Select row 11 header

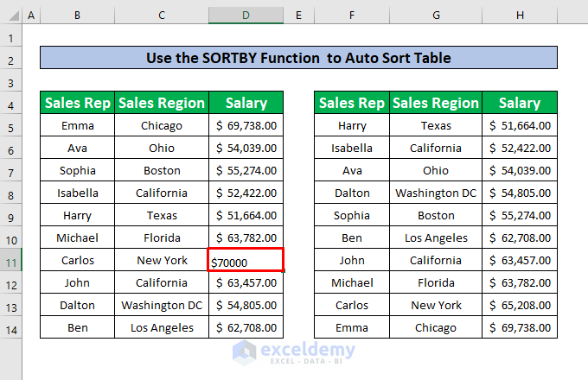tap(11, 260)
